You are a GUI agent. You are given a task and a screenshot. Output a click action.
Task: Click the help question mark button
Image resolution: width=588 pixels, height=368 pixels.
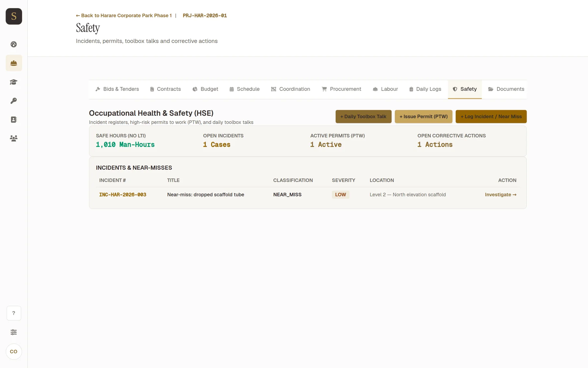[x=14, y=313]
